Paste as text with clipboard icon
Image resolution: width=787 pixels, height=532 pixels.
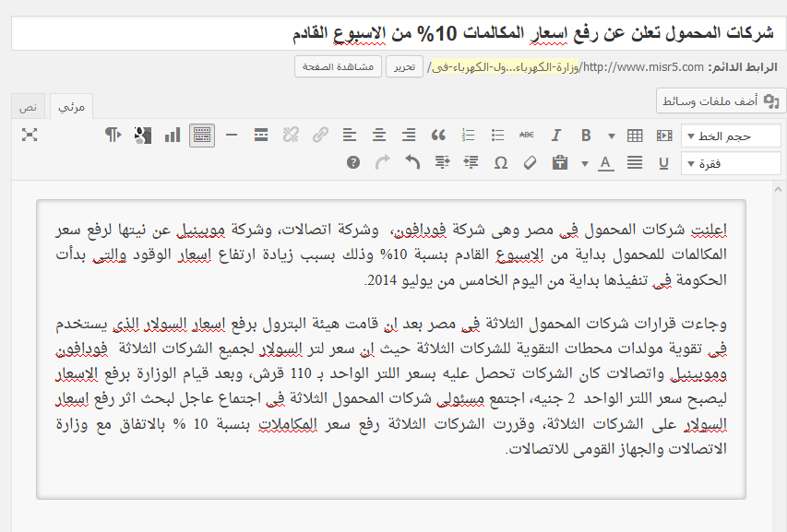point(560,163)
